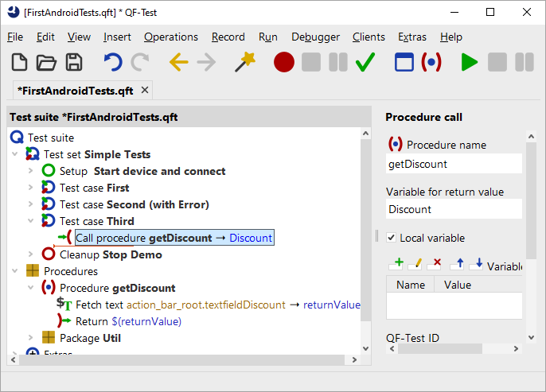The width and height of the screenshot is (546, 392).
Task: Expand the Package Util node
Action: [x=30, y=338]
